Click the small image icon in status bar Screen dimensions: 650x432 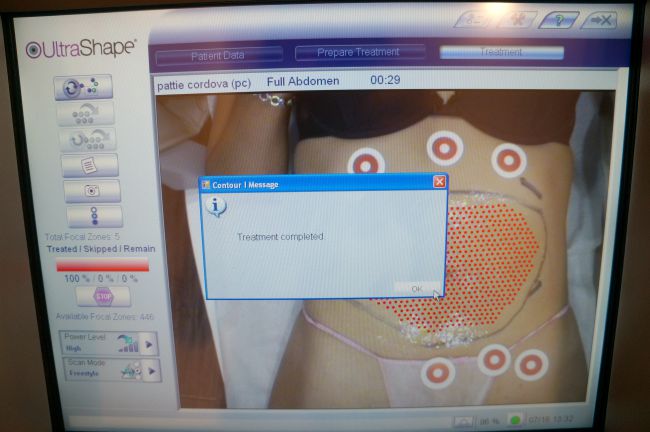point(463,422)
